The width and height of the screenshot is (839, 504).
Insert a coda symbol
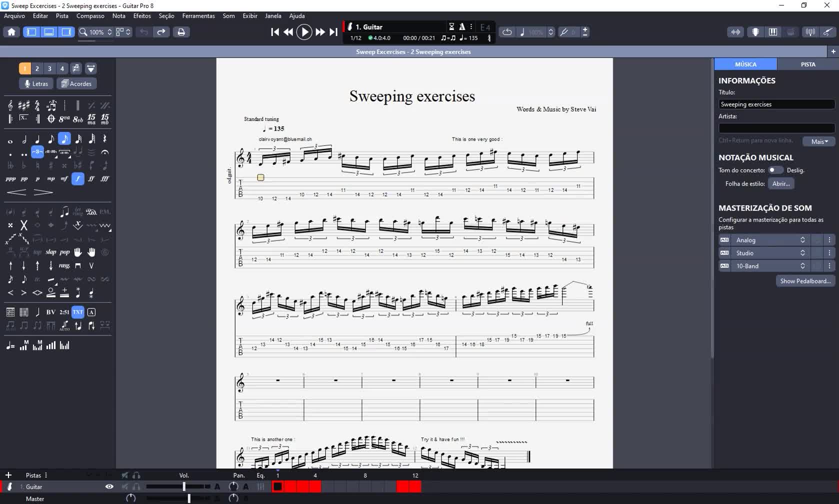tap(51, 118)
